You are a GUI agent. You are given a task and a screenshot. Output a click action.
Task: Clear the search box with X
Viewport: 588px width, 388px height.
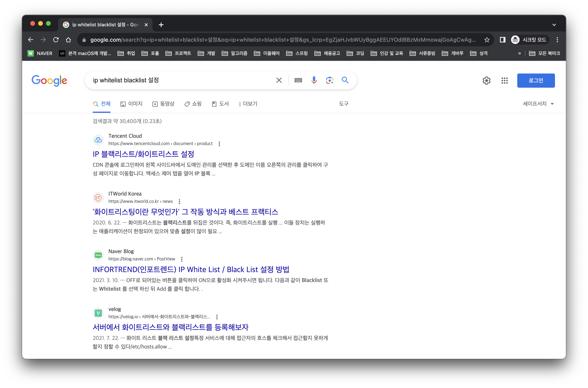[279, 80]
